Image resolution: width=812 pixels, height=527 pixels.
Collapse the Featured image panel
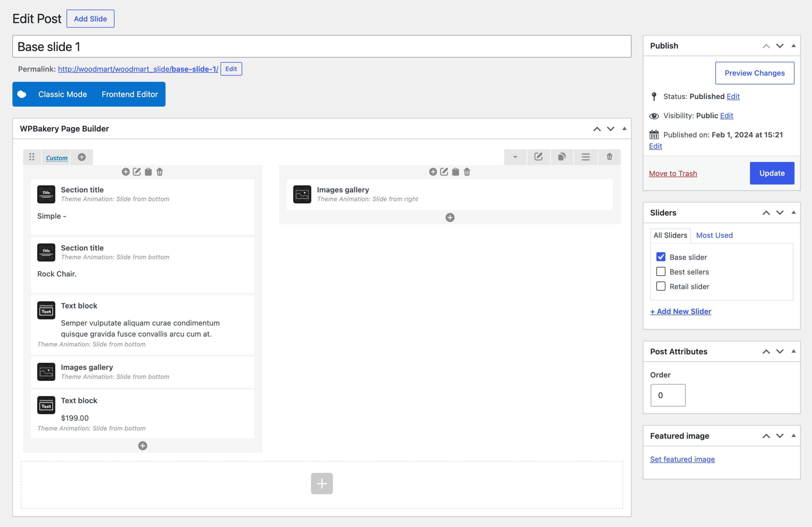pos(794,436)
